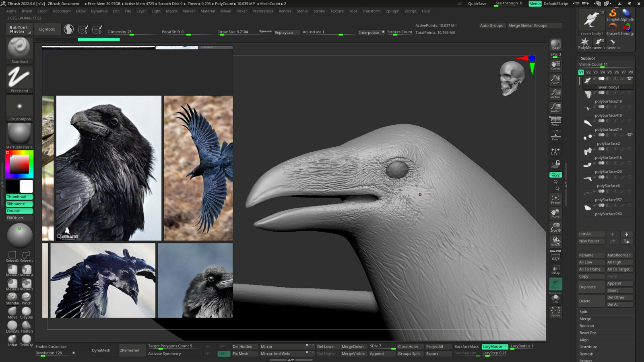Switch to subtool view V2

tap(588, 72)
